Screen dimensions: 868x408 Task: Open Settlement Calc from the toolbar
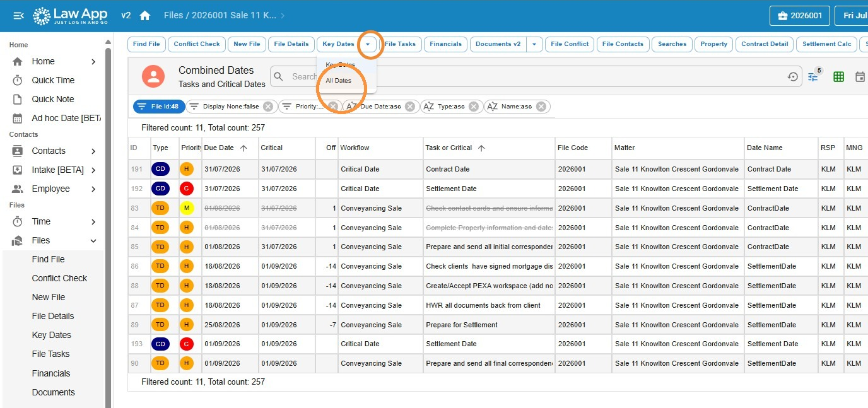827,44
